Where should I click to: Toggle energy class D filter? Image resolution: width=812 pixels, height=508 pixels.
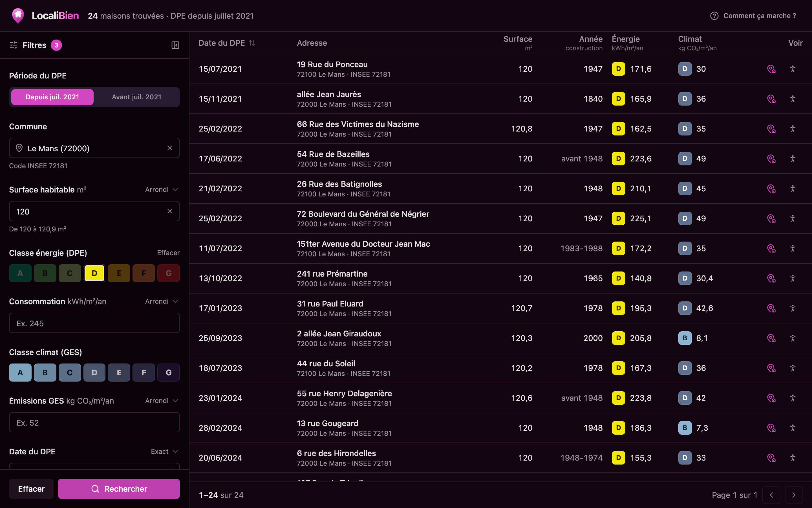tap(94, 273)
